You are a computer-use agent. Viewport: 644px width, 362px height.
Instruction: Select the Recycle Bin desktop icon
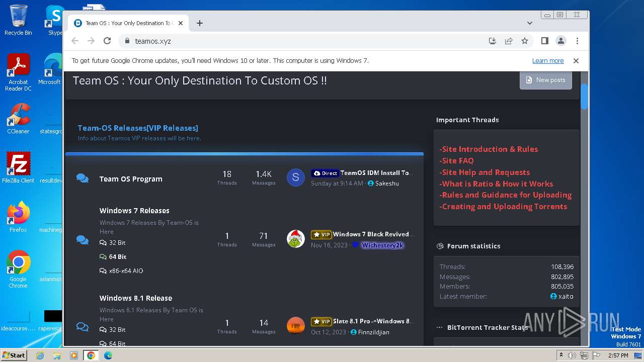18,20
